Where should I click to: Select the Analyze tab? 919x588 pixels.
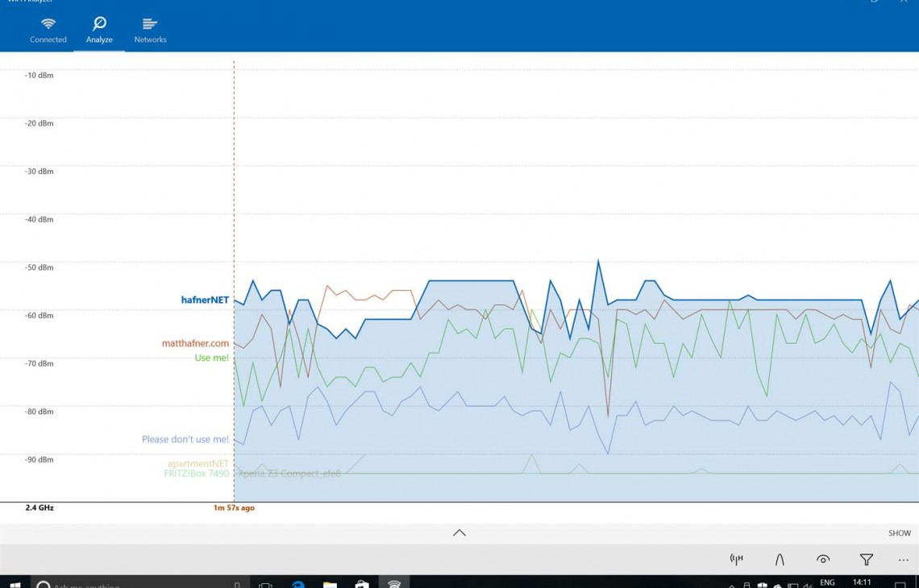pos(99,30)
